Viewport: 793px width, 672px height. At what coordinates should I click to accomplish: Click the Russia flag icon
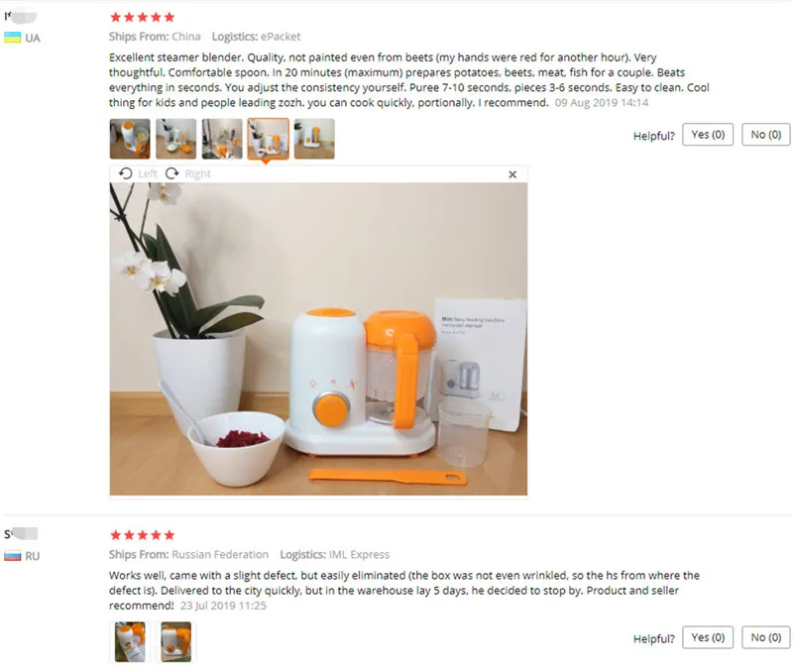[x=13, y=556]
